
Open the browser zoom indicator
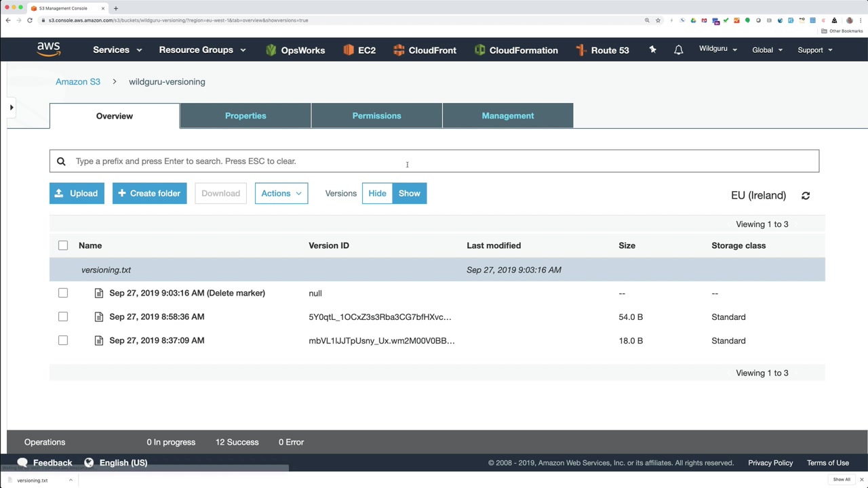(647, 20)
